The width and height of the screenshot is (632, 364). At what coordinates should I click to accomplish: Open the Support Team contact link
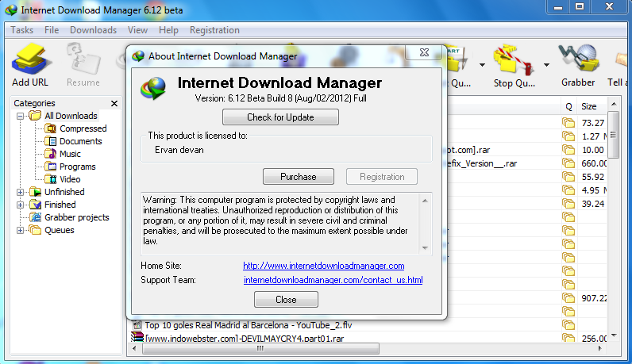click(333, 280)
